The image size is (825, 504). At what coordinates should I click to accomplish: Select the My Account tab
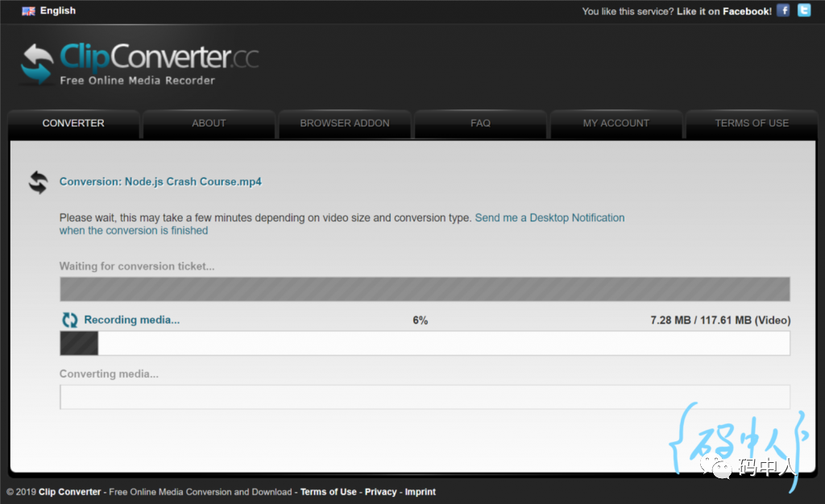click(x=616, y=123)
